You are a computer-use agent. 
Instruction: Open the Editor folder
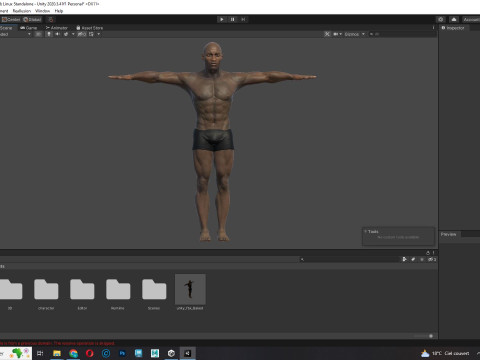click(82, 294)
